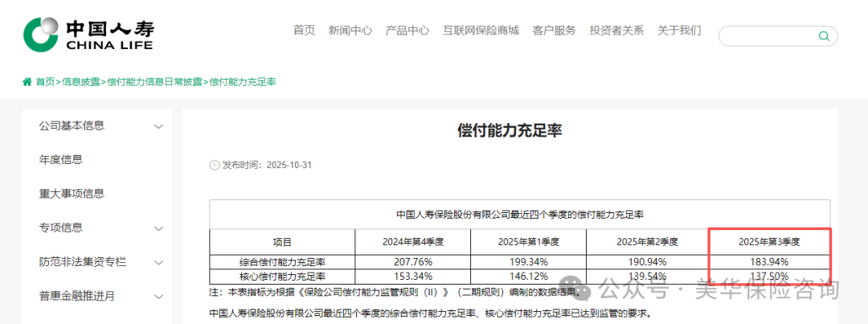
Task: Select 关于我们 in top navigation
Action: (x=679, y=31)
